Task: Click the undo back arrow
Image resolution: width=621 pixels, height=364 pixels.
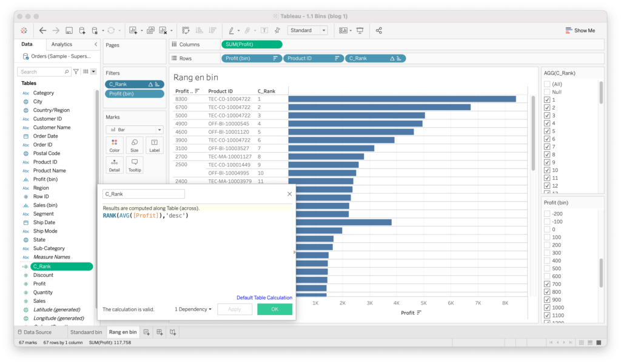Action: point(42,30)
